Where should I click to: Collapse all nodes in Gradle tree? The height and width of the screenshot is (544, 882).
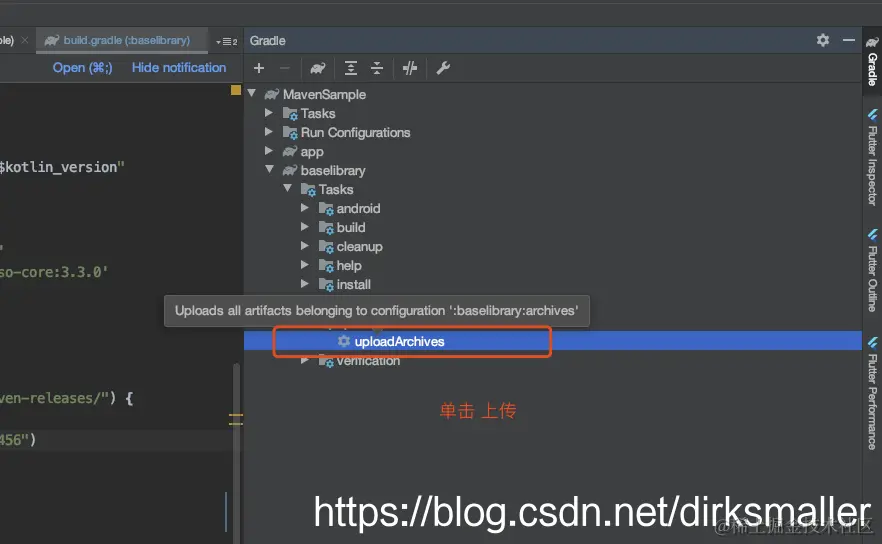click(x=377, y=68)
